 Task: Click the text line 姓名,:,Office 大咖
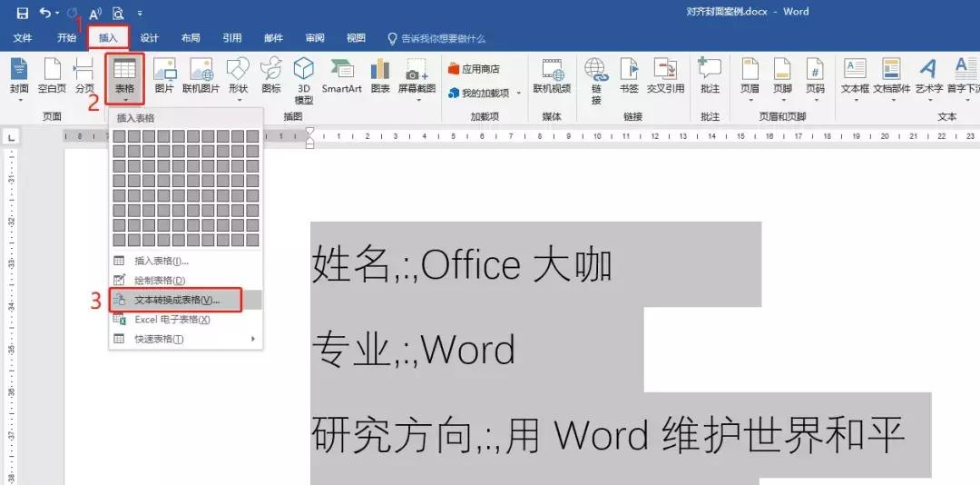pos(461,265)
